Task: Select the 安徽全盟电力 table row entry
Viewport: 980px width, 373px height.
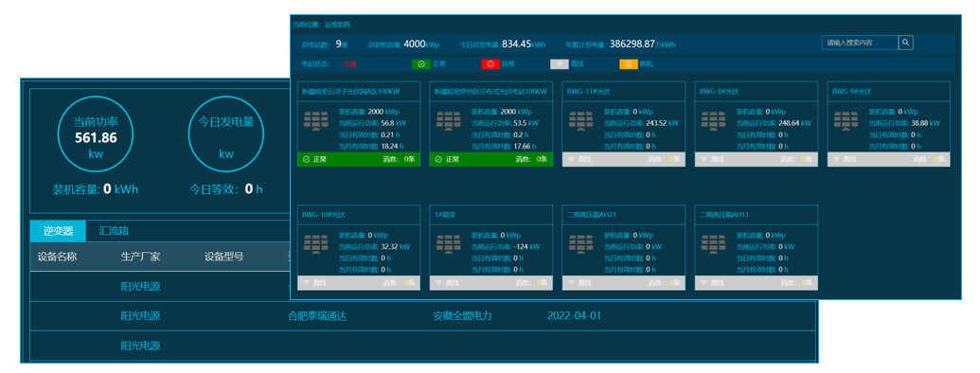Action: pos(462,315)
